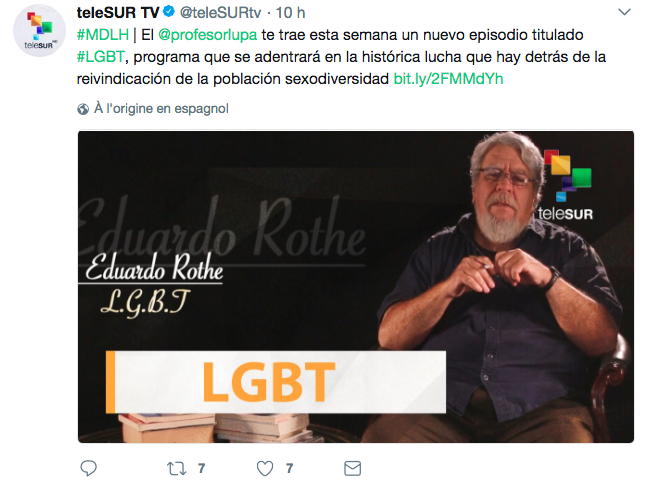Like the tweet with heart icon
Screen dimensions: 646x486
(265, 469)
